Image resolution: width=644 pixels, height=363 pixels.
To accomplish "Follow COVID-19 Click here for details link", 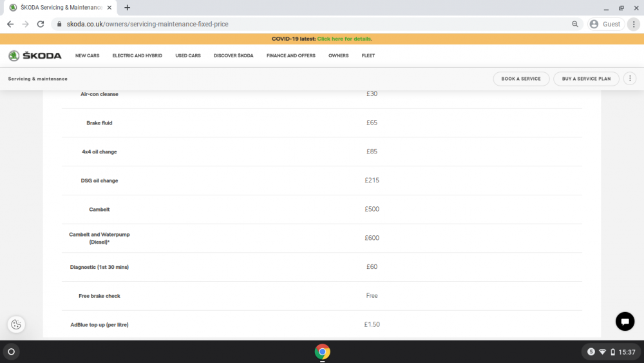I will click(344, 39).
